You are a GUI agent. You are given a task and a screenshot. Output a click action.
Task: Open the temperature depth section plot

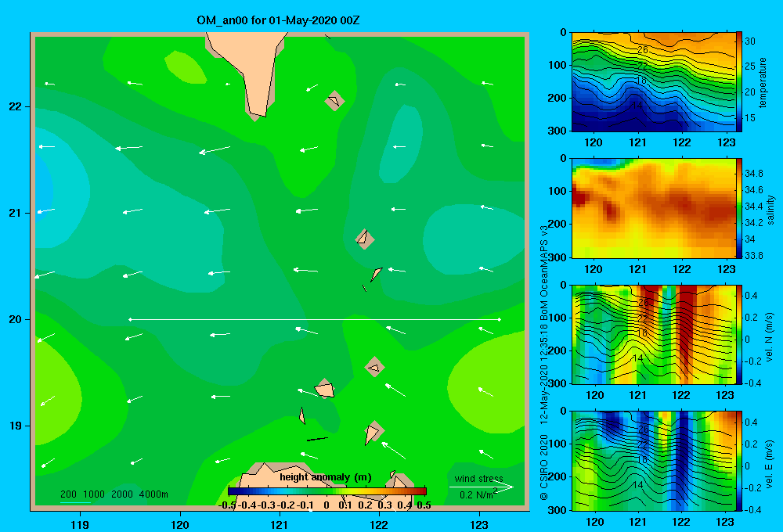(653, 82)
